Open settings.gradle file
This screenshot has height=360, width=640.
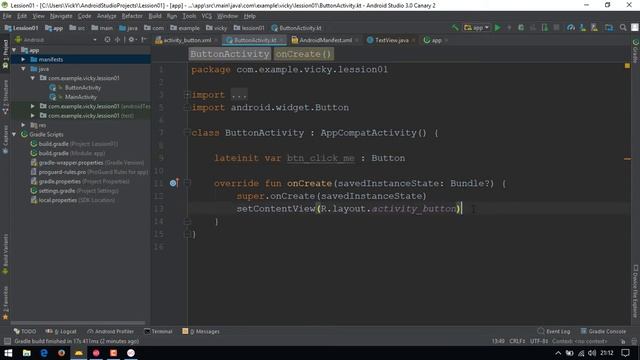coord(74,191)
